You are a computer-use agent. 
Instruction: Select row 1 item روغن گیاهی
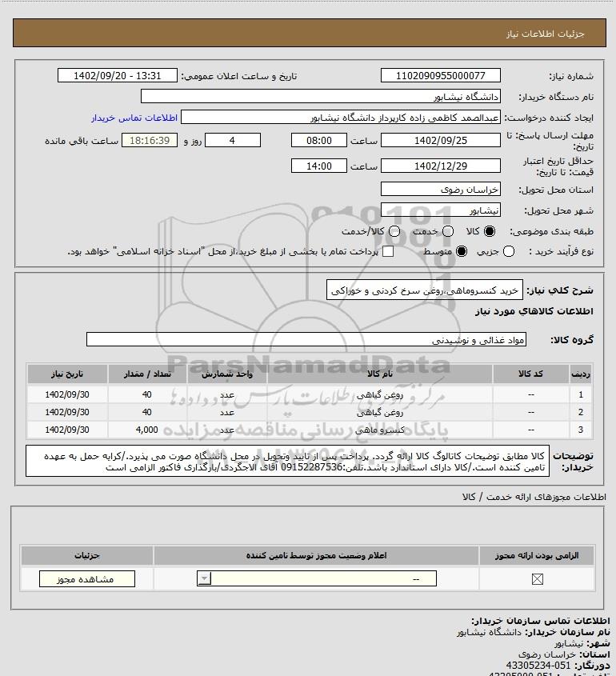(x=379, y=395)
